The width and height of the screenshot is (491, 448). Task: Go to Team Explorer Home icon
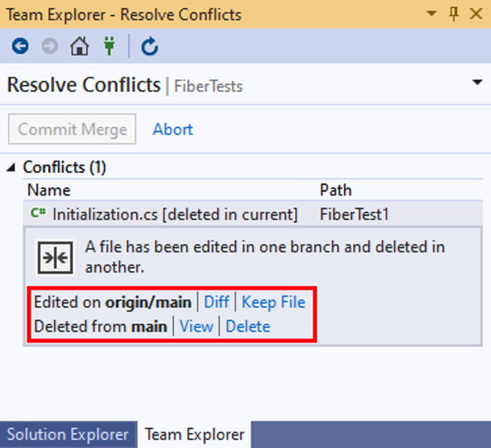click(79, 47)
